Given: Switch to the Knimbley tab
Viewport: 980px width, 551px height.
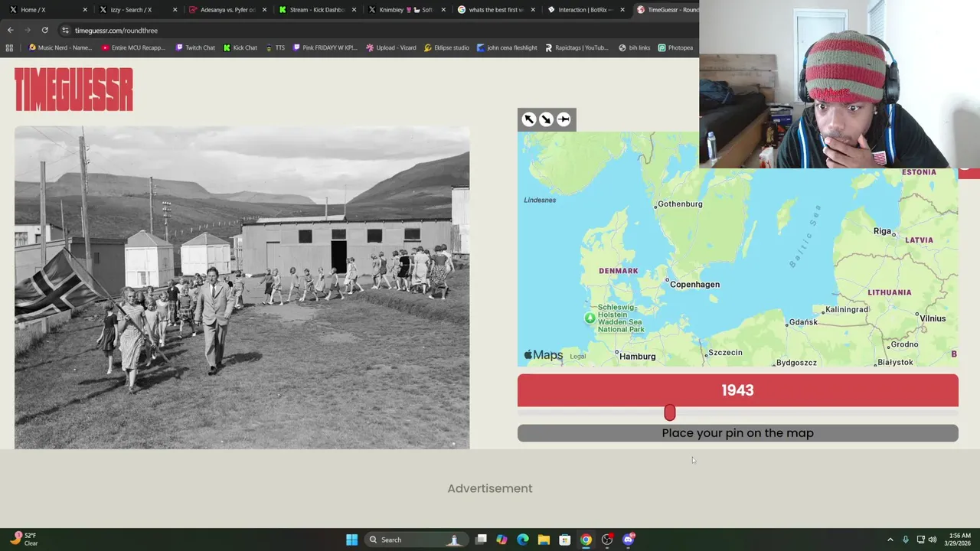Looking at the screenshot, I should pos(406,10).
